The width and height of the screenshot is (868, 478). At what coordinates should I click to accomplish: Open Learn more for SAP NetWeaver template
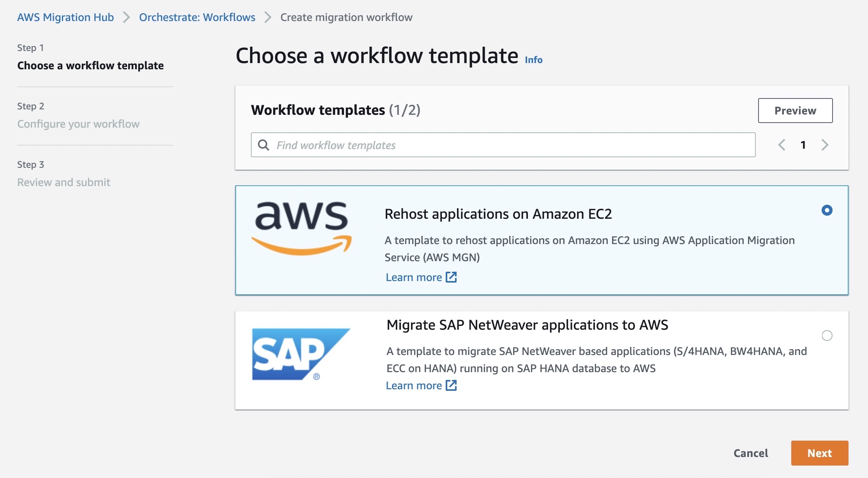pos(421,385)
